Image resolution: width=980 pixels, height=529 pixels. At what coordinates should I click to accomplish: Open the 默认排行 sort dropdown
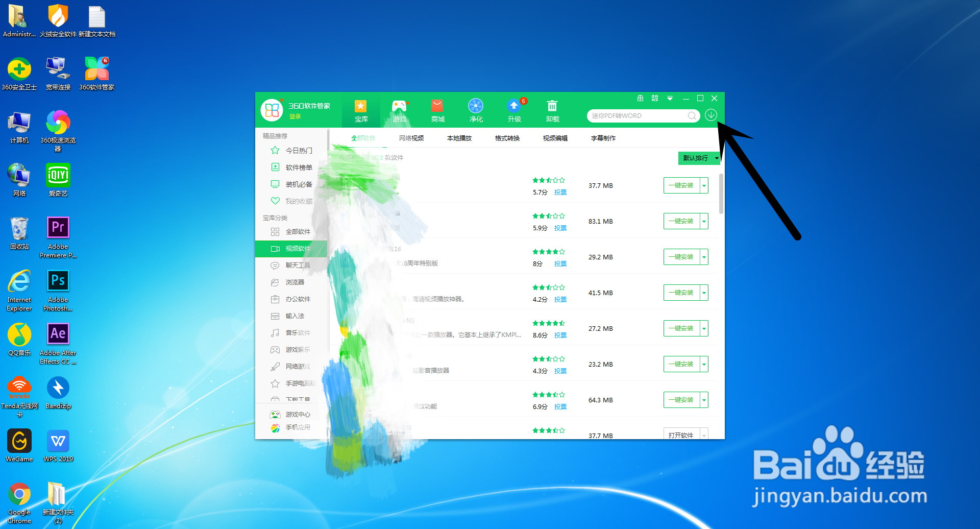tap(699, 158)
